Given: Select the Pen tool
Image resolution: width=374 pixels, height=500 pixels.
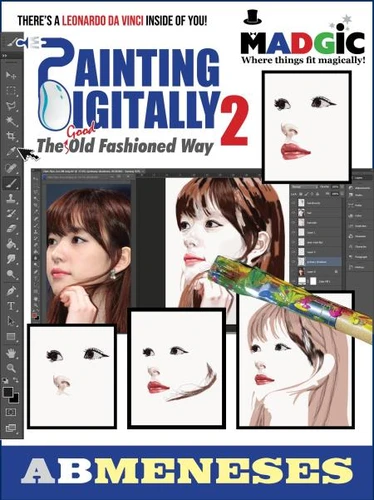Looking at the screenshot, I should (11, 291).
